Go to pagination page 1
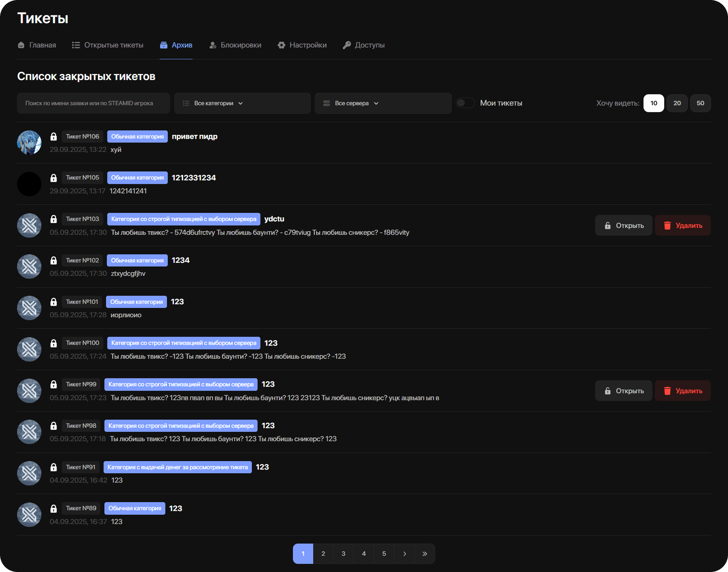 click(303, 554)
